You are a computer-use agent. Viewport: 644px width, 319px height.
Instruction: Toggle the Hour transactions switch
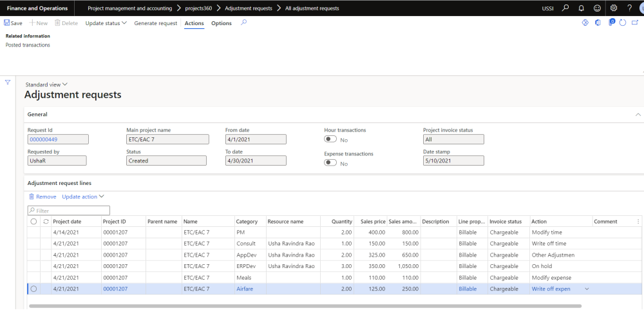[330, 139]
